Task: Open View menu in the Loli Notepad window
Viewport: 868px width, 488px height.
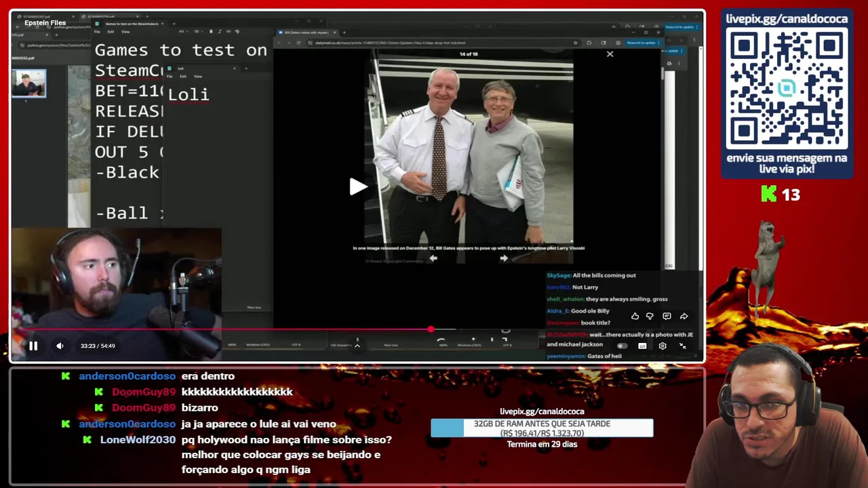Action: tap(198, 76)
